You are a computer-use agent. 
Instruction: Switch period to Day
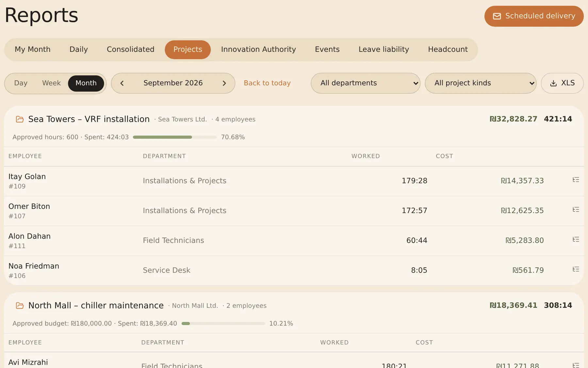point(21,83)
